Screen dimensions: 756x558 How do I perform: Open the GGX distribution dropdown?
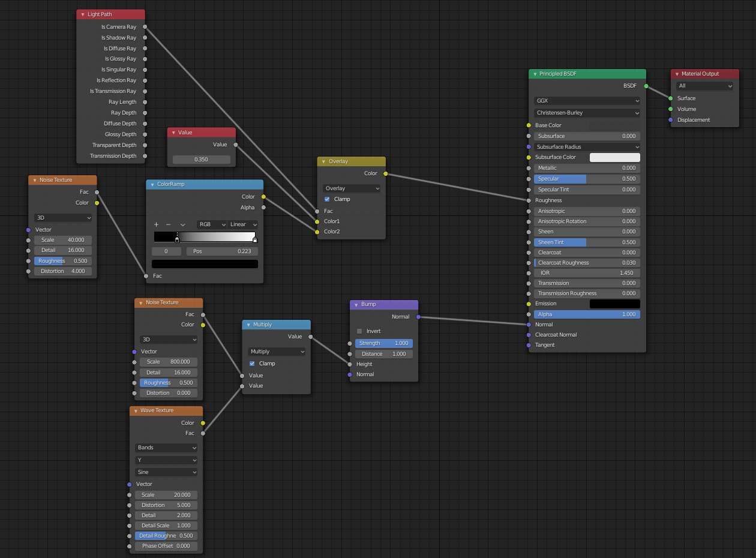point(587,101)
